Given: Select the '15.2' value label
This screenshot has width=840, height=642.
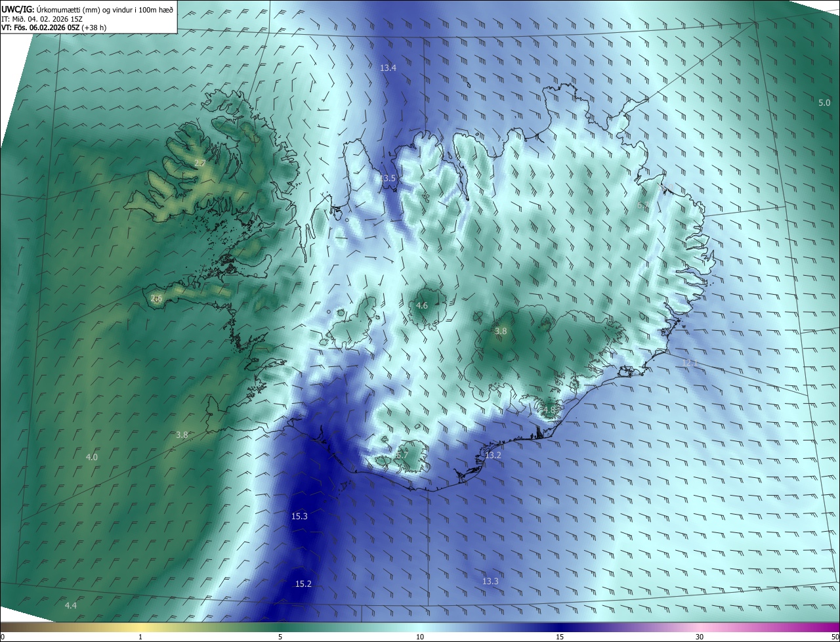Looking at the screenshot, I should 303,584.
